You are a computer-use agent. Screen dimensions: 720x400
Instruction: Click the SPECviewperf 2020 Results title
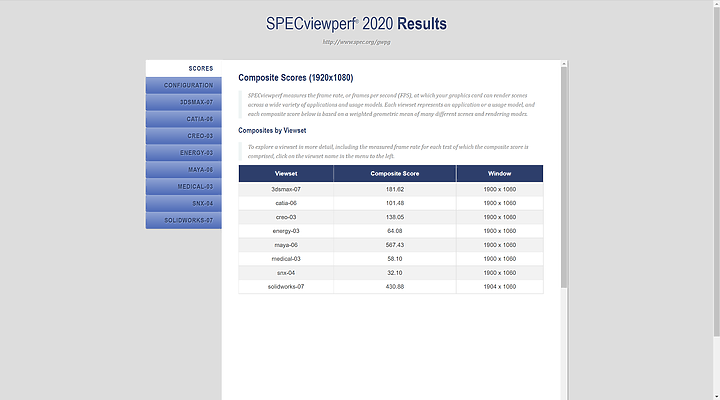tap(356, 23)
